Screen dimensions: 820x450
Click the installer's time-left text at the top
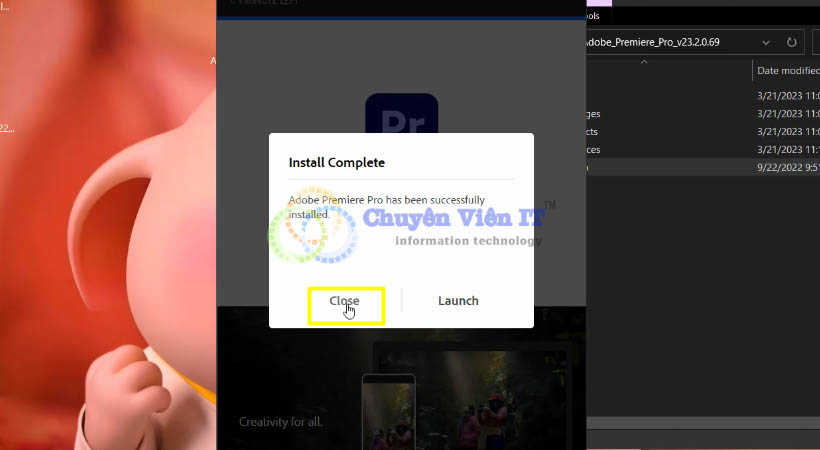tap(265, 3)
